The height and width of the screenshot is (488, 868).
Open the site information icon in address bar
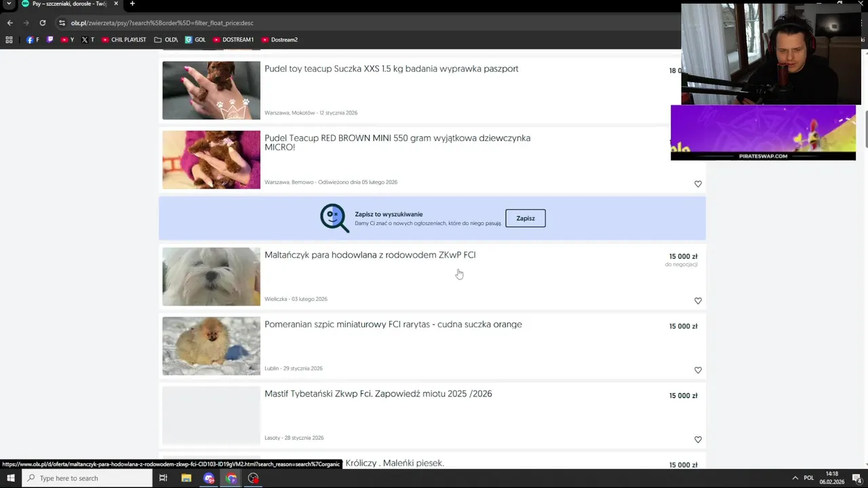(62, 22)
